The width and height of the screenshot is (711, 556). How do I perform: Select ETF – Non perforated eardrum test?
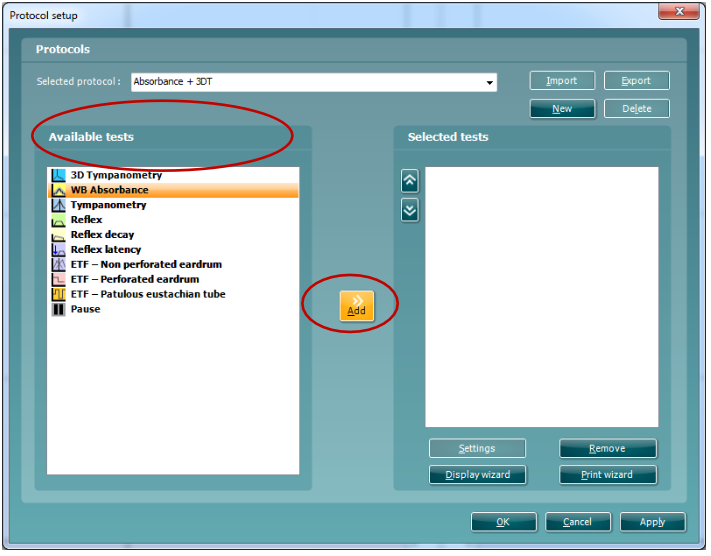point(145,265)
